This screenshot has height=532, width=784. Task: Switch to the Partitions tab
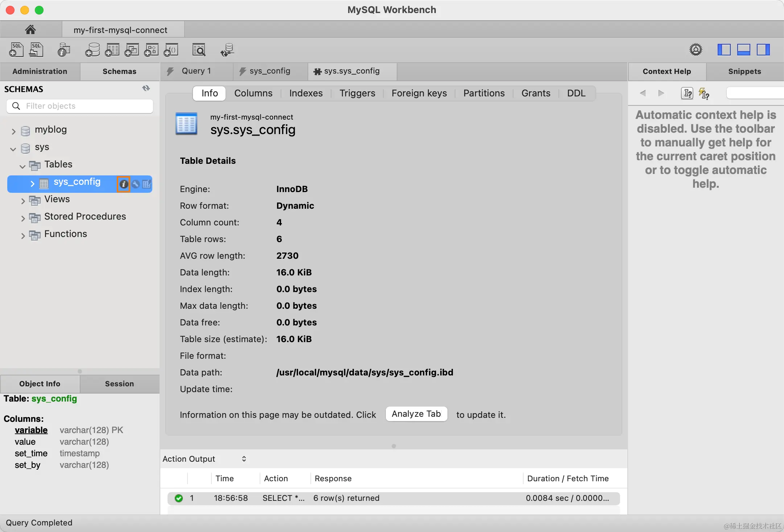[484, 93]
